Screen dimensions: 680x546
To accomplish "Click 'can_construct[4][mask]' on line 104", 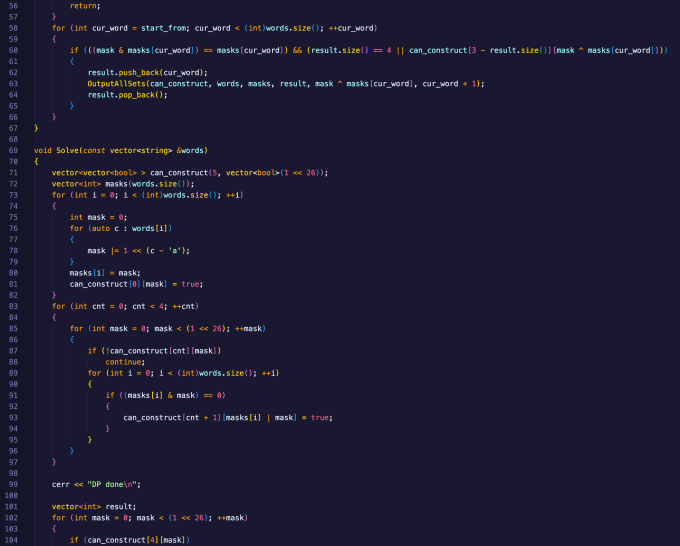I will pos(136,540).
